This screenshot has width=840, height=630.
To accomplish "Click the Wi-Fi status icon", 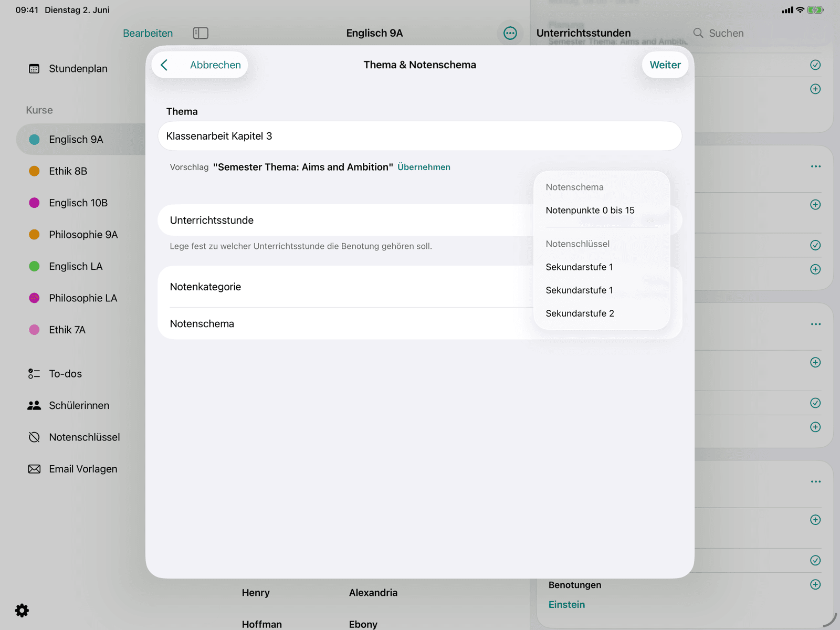I will (800, 10).
